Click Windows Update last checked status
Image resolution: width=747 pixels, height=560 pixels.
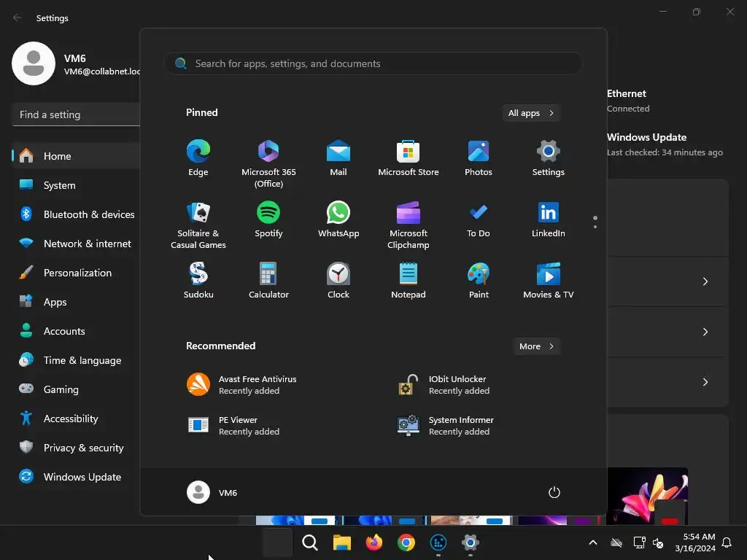pyautogui.click(x=665, y=144)
